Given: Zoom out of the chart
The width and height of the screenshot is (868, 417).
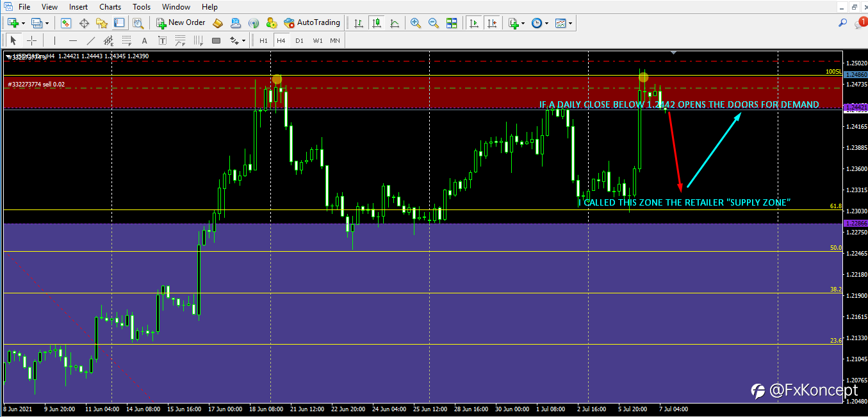Looking at the screenshot, I should click(434, 23).
